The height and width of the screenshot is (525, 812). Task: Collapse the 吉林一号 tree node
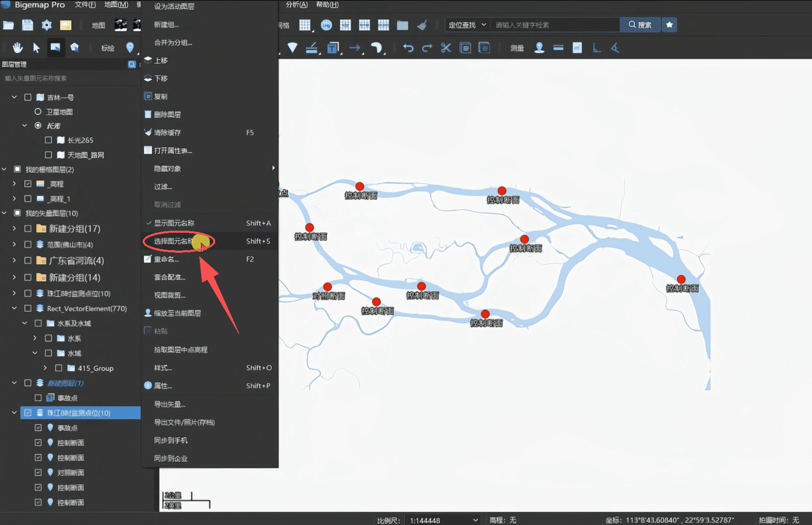(x=14, y=97)
